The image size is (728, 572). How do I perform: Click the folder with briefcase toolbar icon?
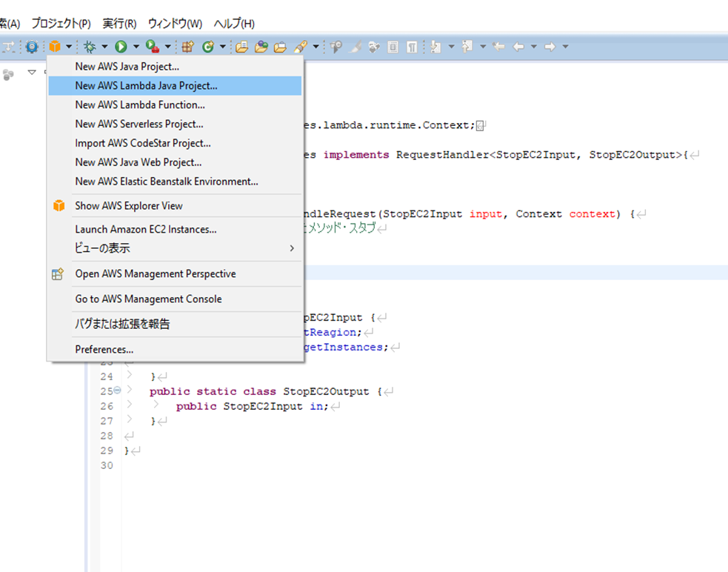point(280,47)
